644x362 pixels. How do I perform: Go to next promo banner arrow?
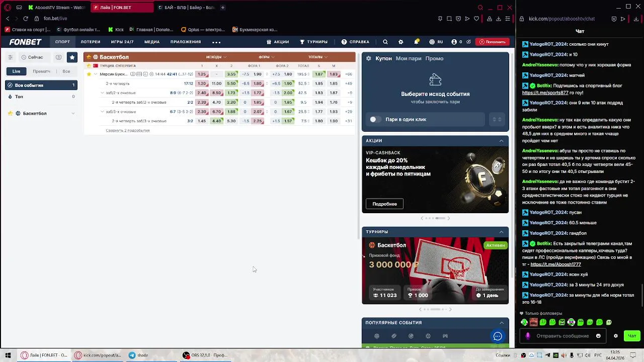click(x=449, y=218)
